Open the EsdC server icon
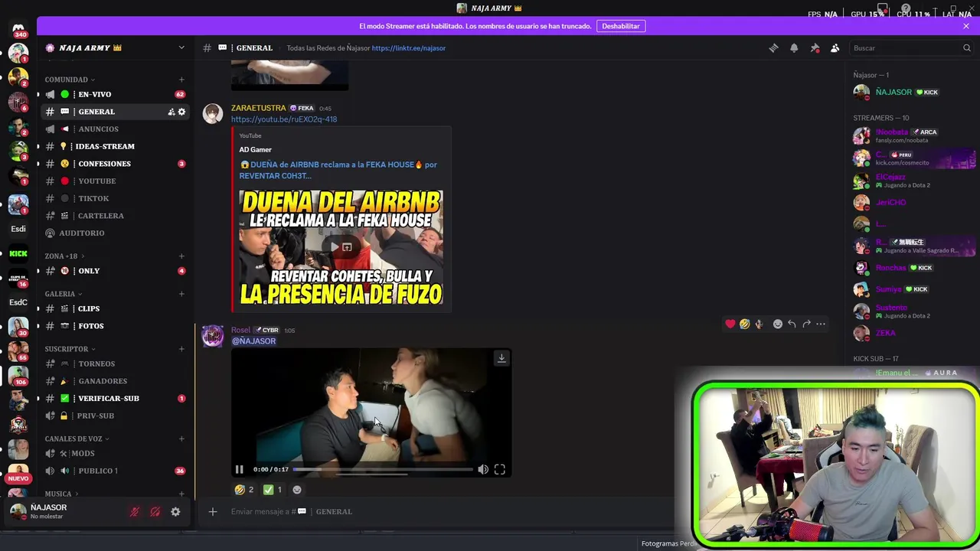The width and height of the screenshot is (980, 551). click(18, 302)
